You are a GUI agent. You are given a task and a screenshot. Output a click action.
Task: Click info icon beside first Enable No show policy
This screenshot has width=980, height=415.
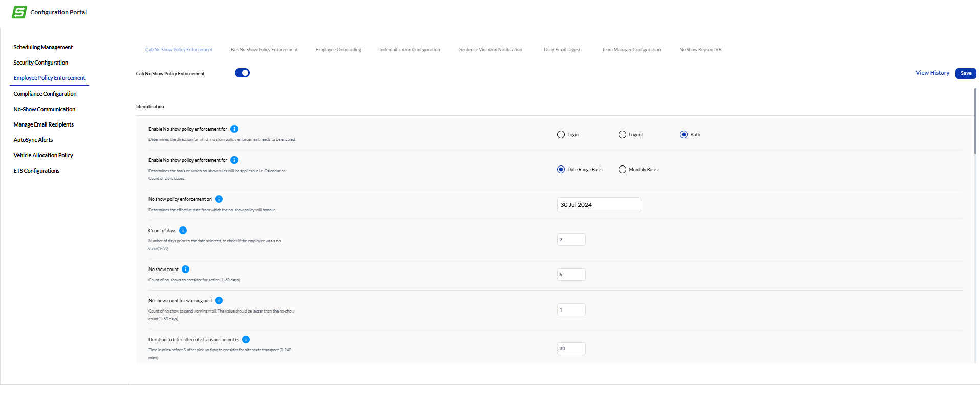click(234, 129)
